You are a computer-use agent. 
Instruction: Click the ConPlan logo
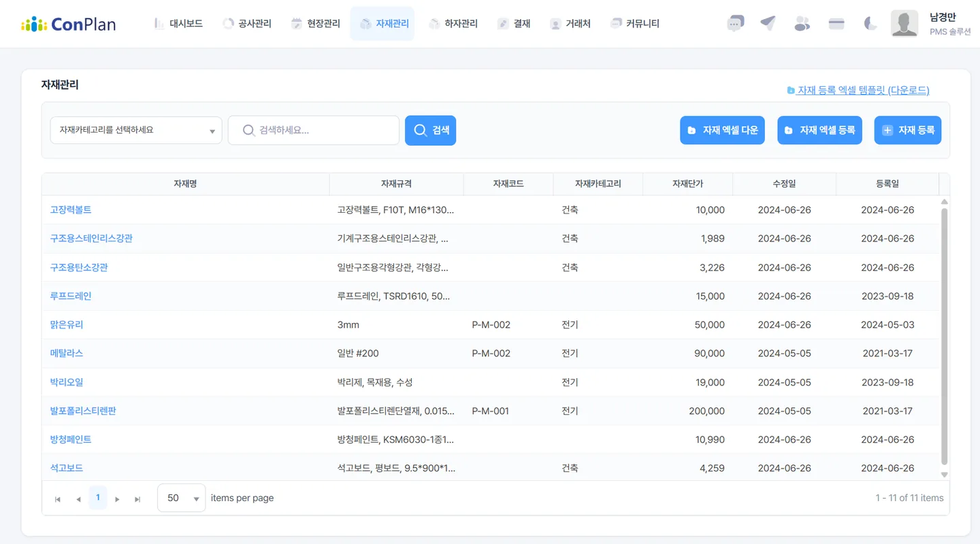pos(68,24)
